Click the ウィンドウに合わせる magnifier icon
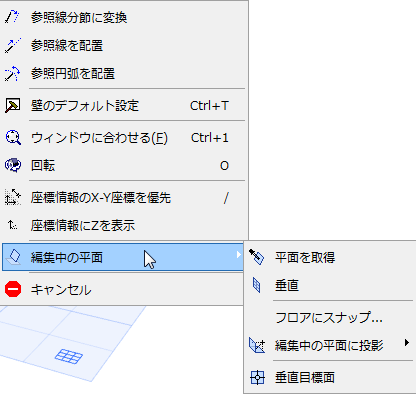The width and height of the screenshot is (416, 394). pos(13,138)
